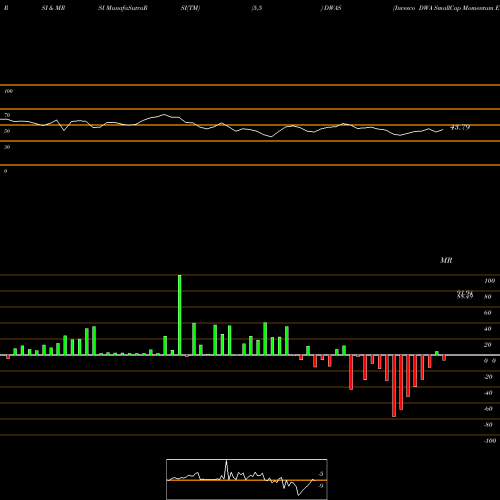Click the -40 label on MR axis
500x500 pixels.
488,393
